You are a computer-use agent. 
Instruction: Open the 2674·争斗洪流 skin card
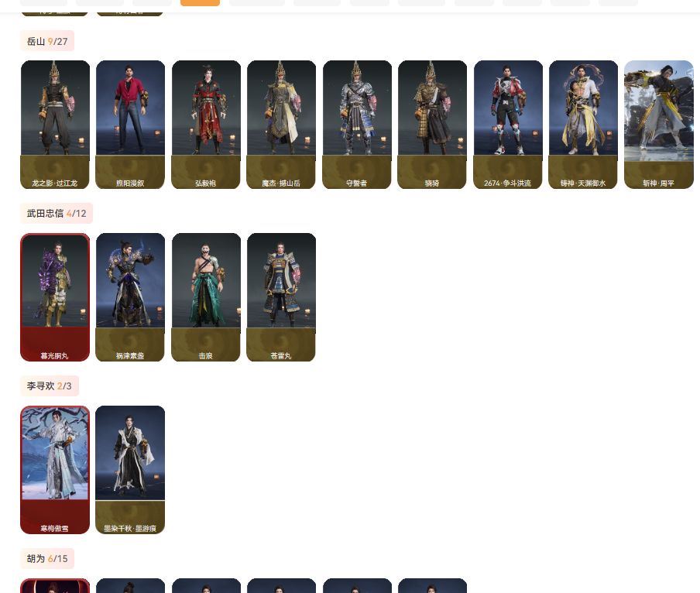point(508,125)
